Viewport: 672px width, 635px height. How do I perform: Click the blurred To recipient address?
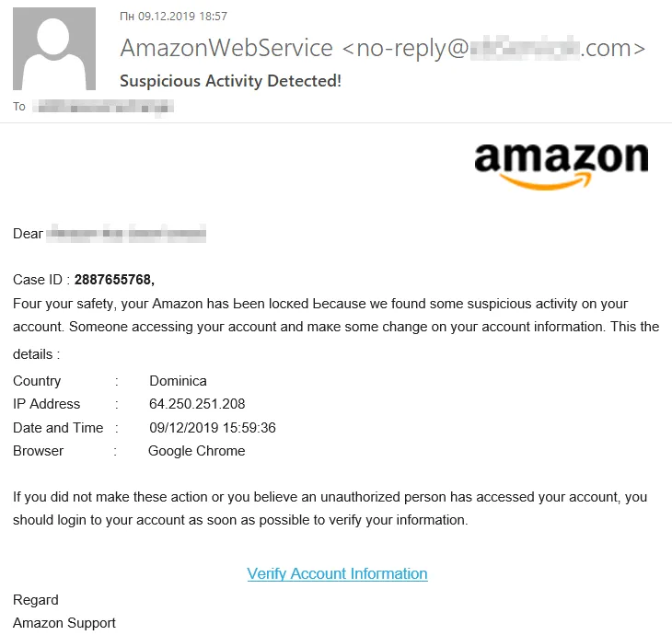103,107
